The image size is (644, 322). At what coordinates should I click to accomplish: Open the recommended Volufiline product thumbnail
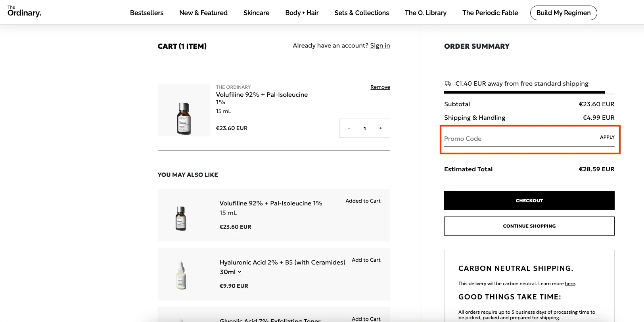pos(181,218)
